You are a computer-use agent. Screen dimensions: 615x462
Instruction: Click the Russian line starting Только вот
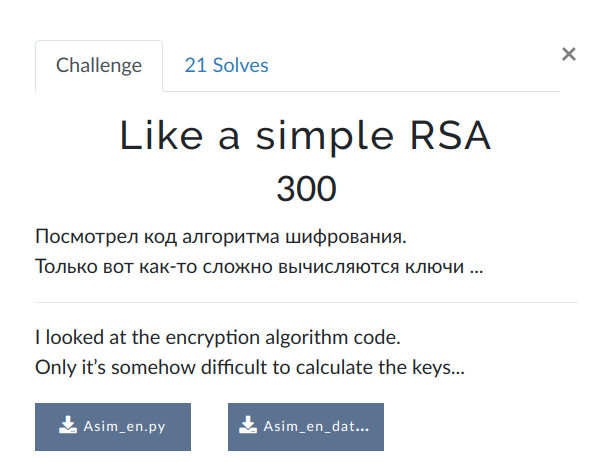[259, 267]
